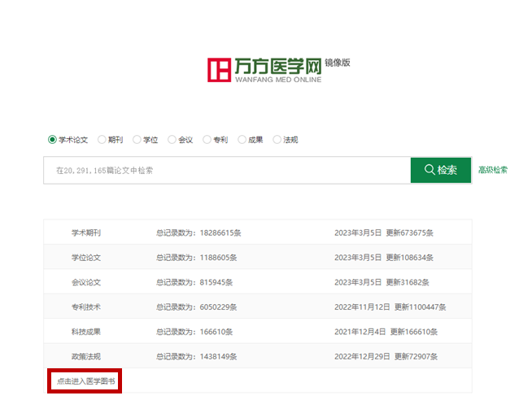The image size is (532, 400).
Task: Click total records 6050229条 text
Action: click(x=196, y=307)
